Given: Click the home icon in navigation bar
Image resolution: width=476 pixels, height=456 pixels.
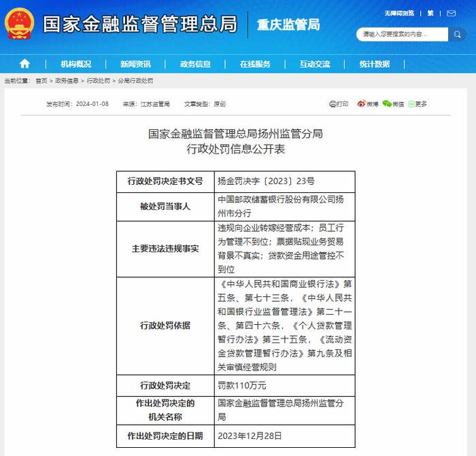Looking at the screenshot, I should click(x=24, y=64).
